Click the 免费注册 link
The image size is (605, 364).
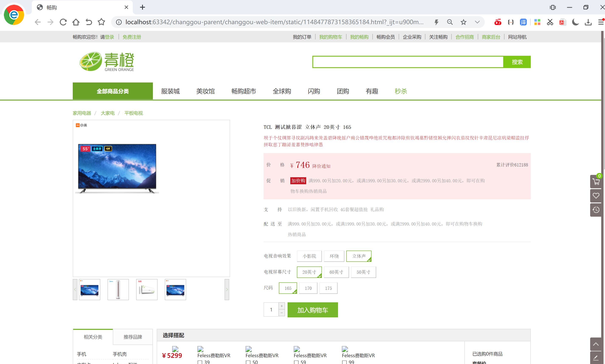[132, 37]
